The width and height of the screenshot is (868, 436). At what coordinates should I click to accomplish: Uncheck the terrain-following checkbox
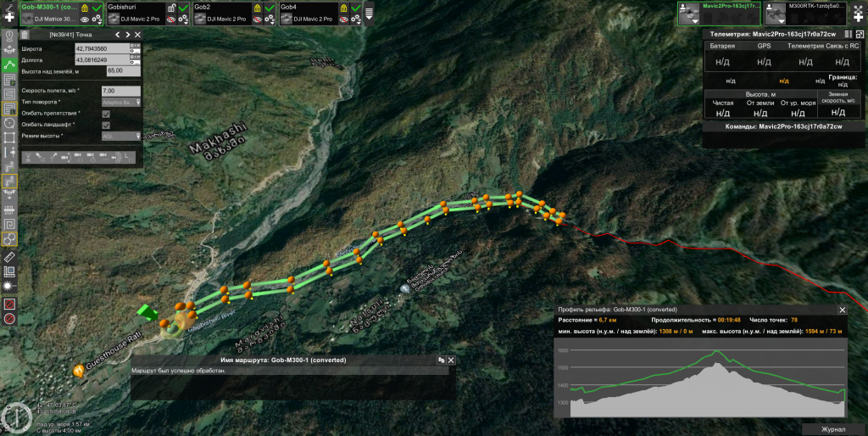point(106,125)
